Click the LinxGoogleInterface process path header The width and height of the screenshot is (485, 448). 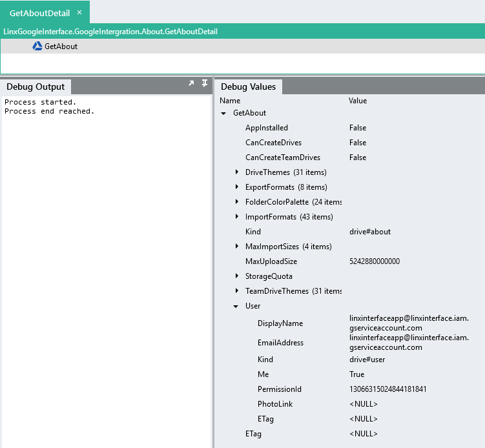pyautogui.click(x=110, y=32)
